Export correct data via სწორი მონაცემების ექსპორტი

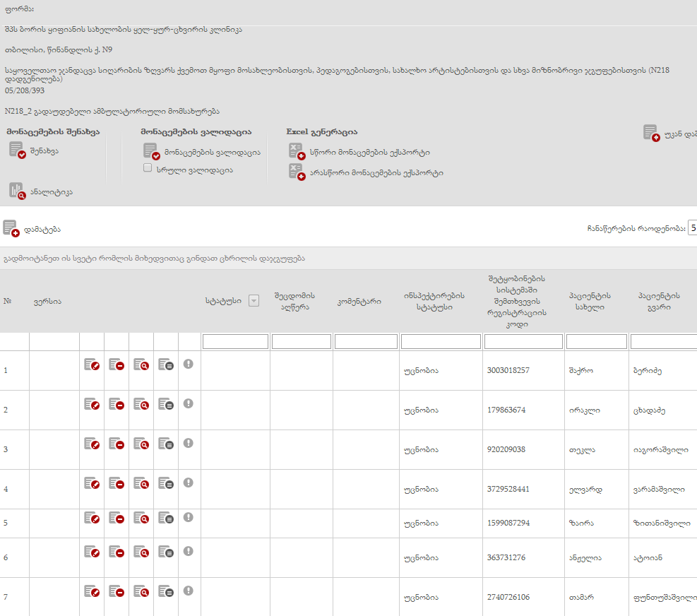[297, 152]
